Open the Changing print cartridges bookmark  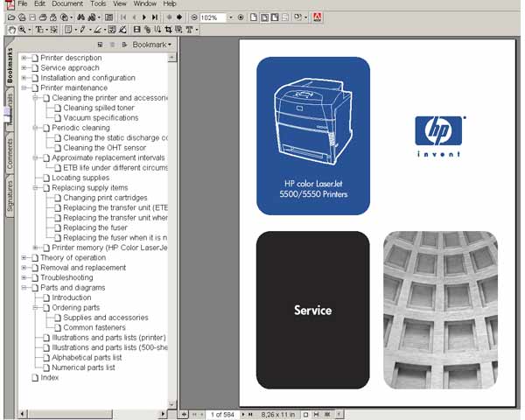coord(105,198)
